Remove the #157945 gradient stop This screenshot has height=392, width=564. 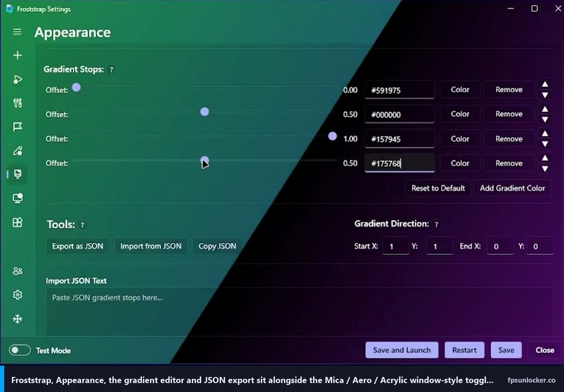(509, 139)
